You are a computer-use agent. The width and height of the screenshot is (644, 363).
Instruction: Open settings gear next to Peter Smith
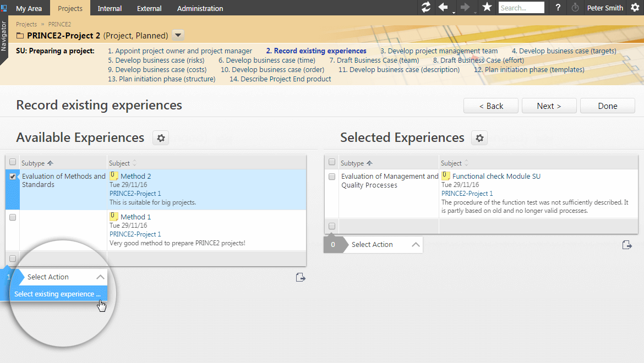coord(635,8)
